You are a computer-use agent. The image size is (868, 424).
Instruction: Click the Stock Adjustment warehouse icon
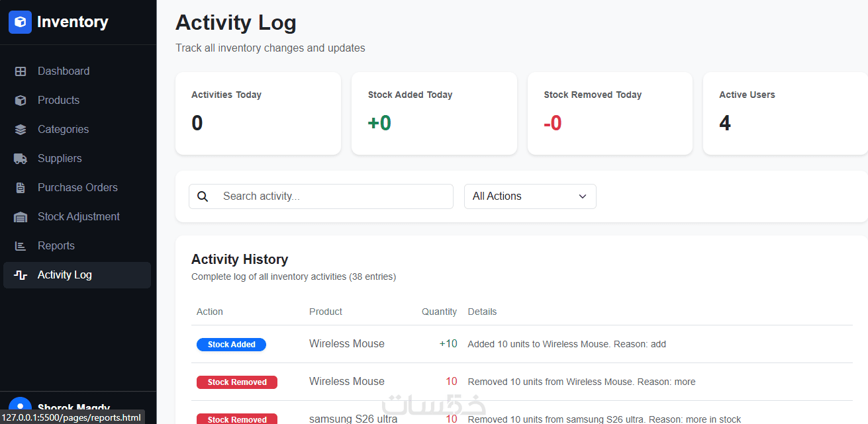click(21, 217)
